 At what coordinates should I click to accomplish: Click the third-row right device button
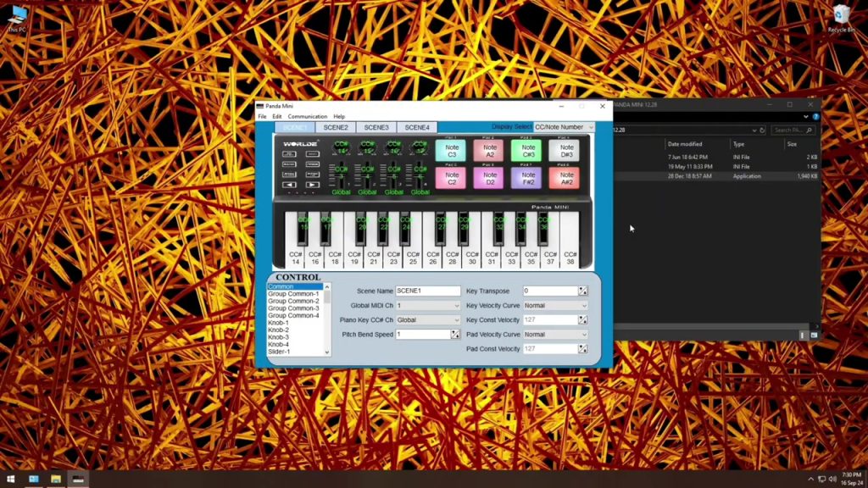pyautogui.click(x=313, y=175)
